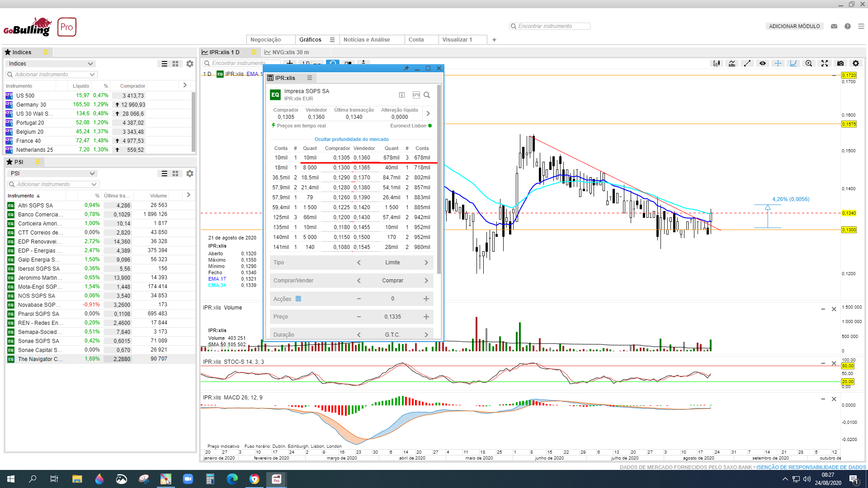Open the chart settings gear

click(x=856, y=63)
